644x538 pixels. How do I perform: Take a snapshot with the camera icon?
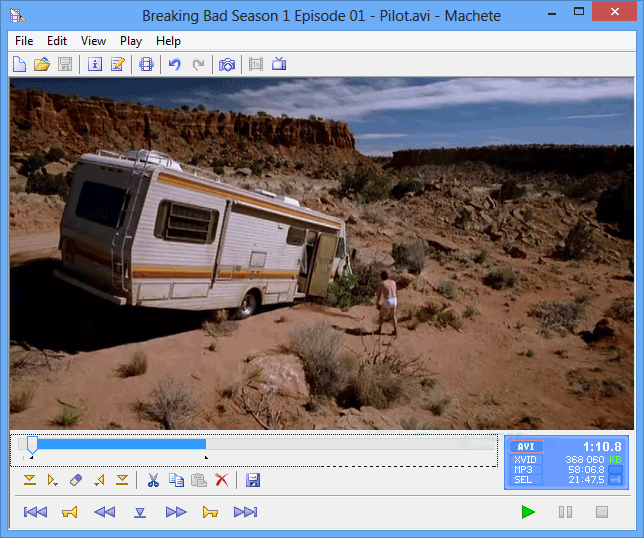[227, 65]
